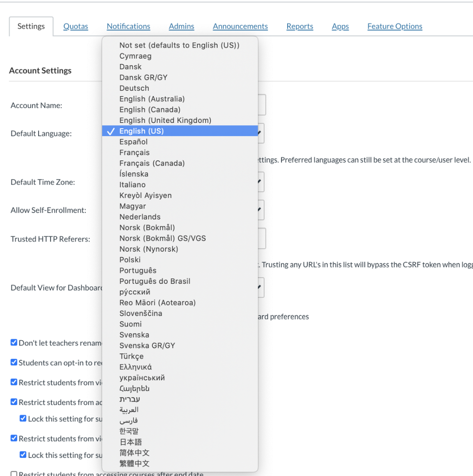Uncheck Don't let teachers rename checkbox
Viewport: 473px width, 476px height.
14,343
